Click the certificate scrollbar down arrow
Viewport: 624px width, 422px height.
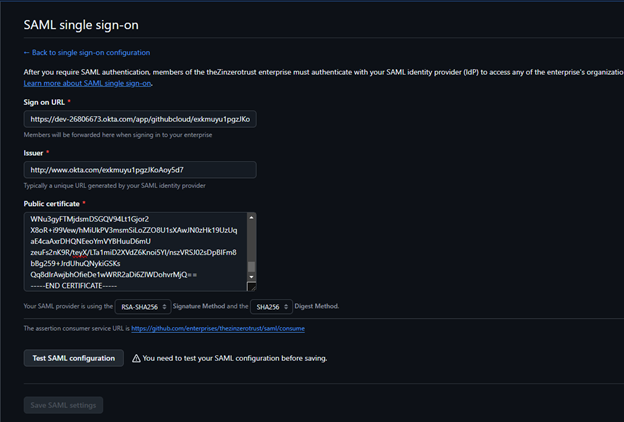[251, 277]
